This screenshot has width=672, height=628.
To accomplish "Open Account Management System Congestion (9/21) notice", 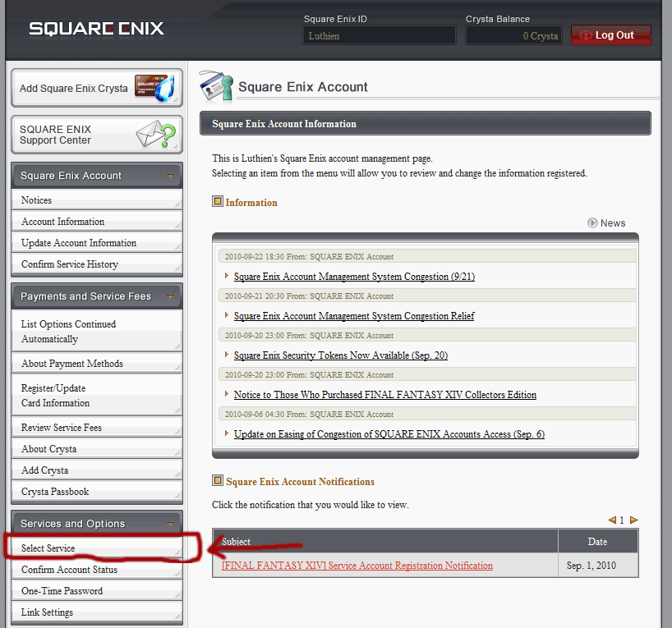I will click(x=354, y=277).
